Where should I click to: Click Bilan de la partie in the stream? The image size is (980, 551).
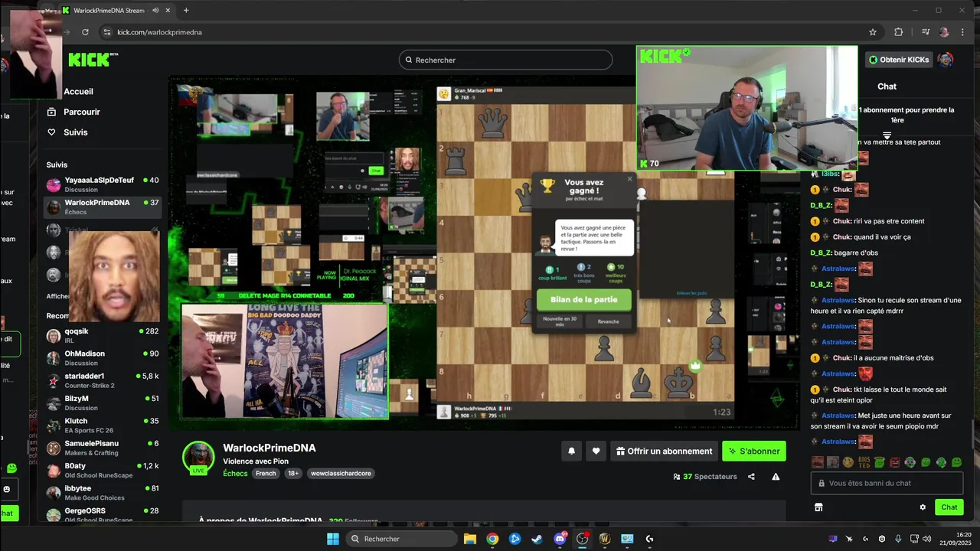[x=584, y=300]
